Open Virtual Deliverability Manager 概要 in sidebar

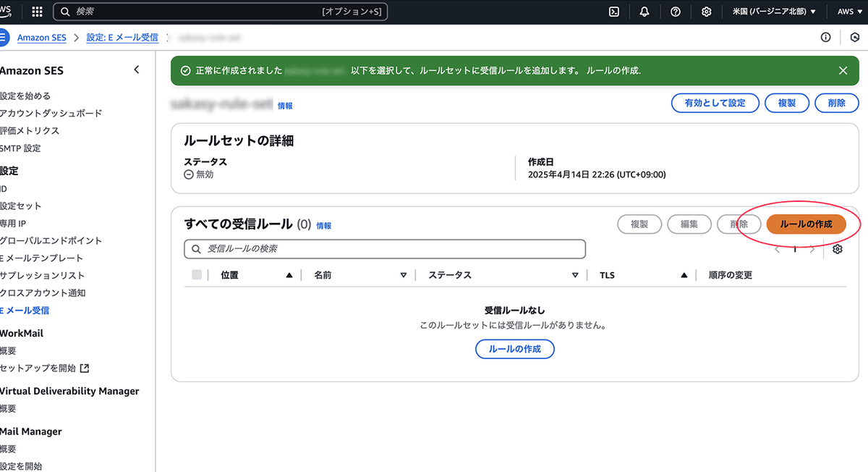click(x=8, y=408)
